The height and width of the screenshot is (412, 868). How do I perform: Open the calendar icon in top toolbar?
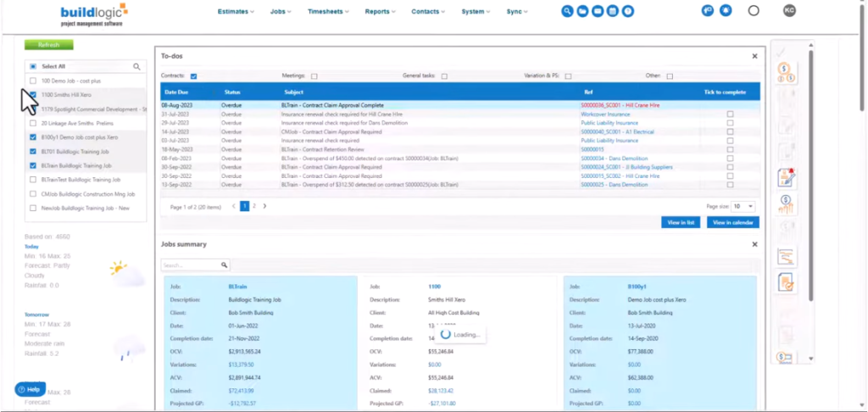[x=612, y=11]
